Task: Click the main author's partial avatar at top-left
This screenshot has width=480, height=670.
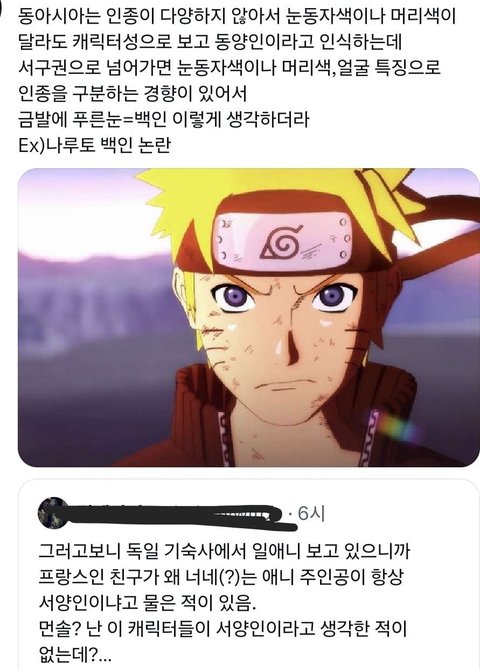Action: (2, 13)
